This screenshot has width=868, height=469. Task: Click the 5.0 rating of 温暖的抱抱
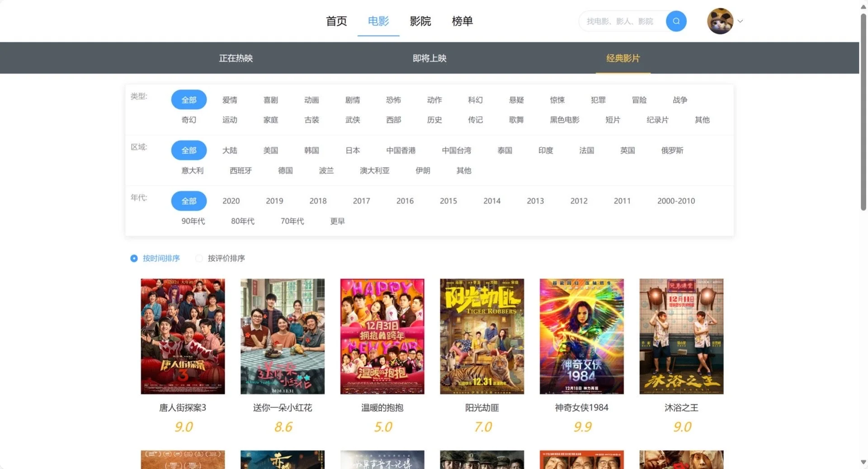click(x=383, y=427)
